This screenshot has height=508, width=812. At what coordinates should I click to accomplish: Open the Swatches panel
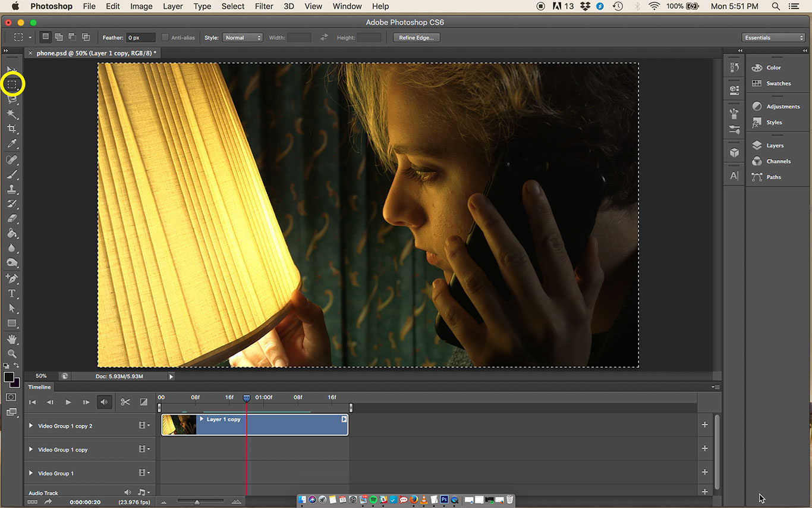click(x=778, y=83)
